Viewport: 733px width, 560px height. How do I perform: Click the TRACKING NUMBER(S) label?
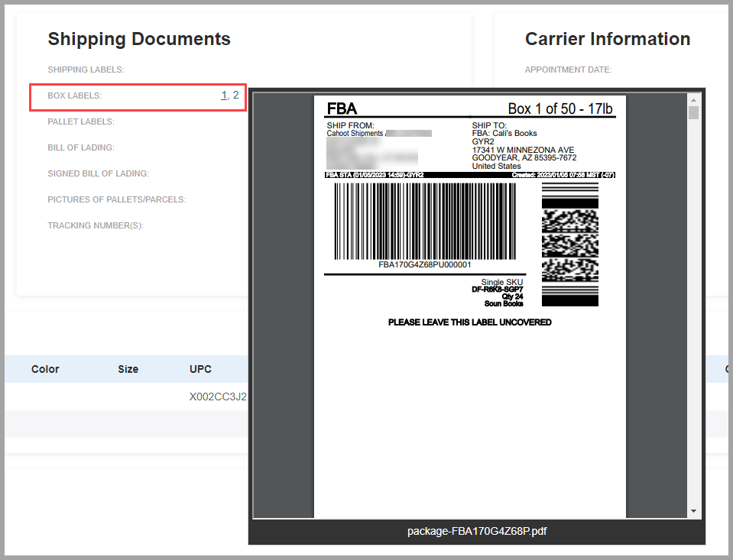(x=96, y=226)
